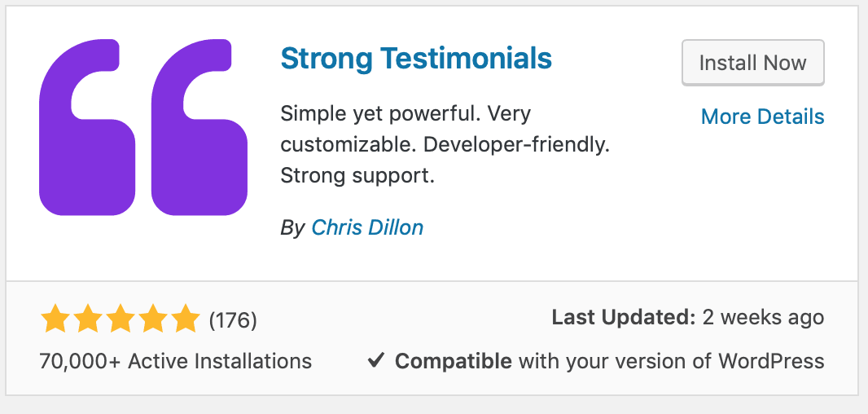This screenshot has height=414, width=868.
Task: Click the '2 weeks ago' text
Action: pyautogui.click(x=764, y=318)
